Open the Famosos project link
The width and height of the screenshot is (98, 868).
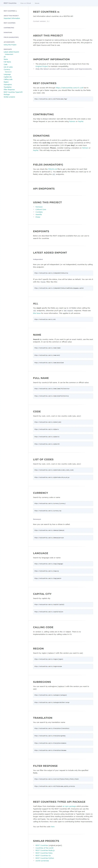(39, 207)
